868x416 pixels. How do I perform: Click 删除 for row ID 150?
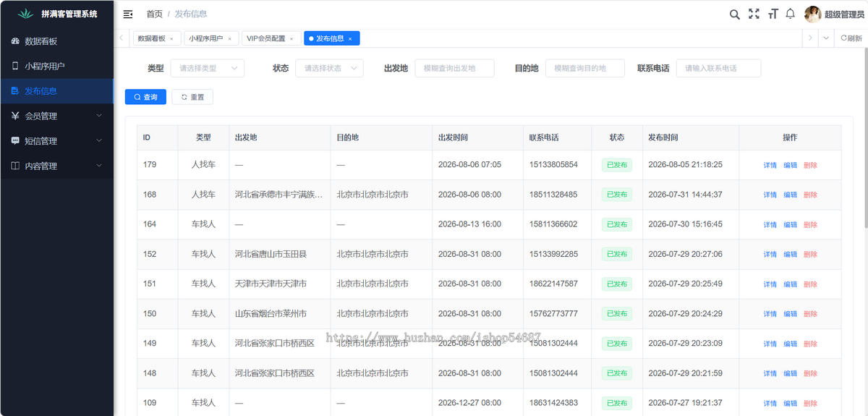[810, 314]
